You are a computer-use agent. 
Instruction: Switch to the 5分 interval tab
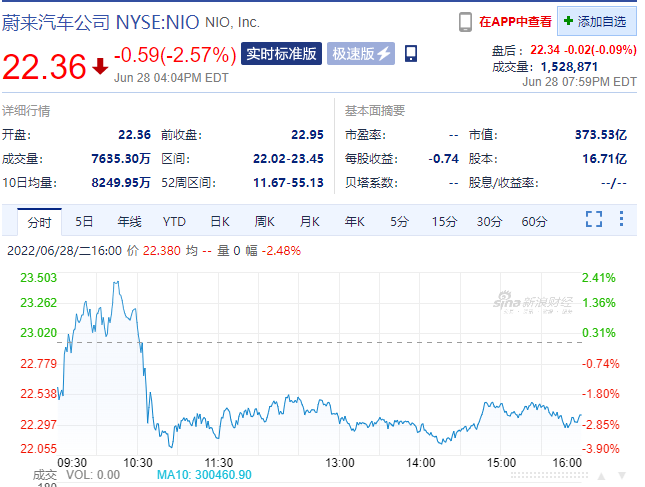399,222
